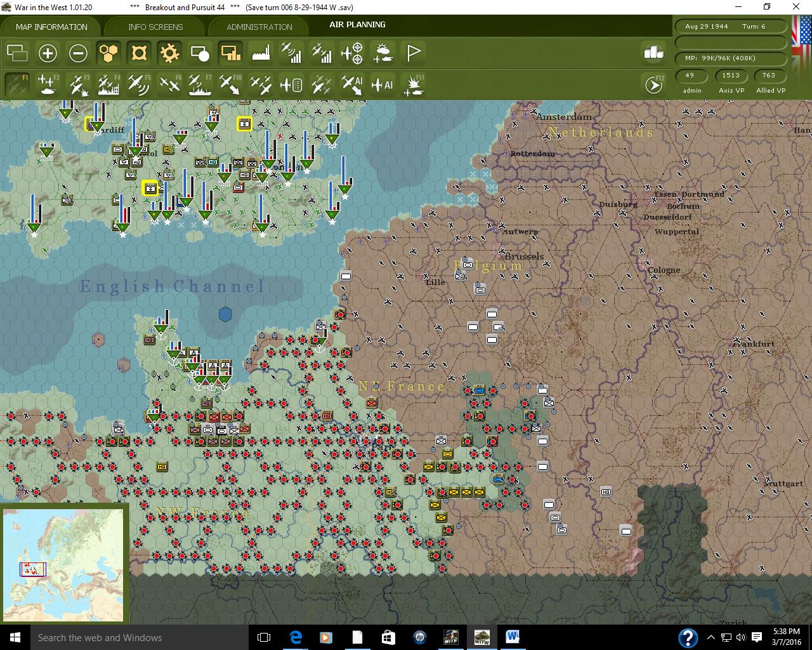
Task: Click the Rotterdam city label on map
Action: [x=532, y=154]
